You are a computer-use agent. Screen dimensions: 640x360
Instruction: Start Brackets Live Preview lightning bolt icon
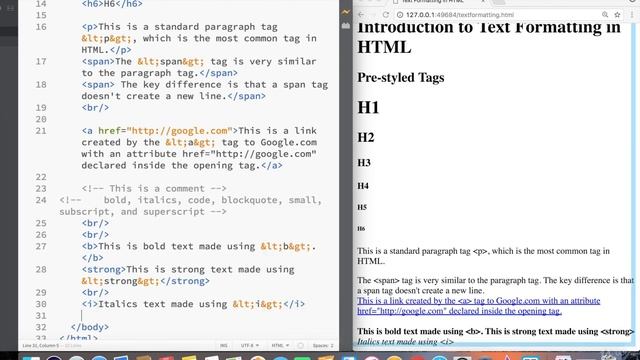click(x=346, y=12)
